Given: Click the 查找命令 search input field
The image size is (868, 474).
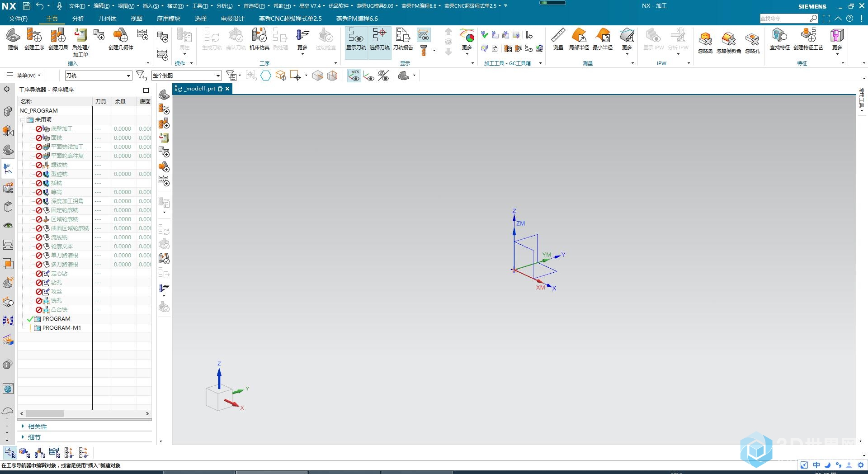Looking at the screenshot, I should pyautogui.click(x=784, y=19).
